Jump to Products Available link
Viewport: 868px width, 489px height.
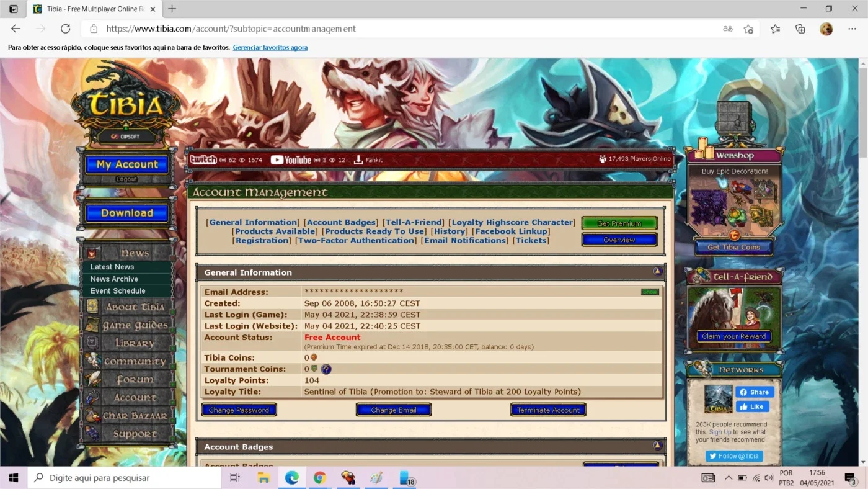coord(275,231)
